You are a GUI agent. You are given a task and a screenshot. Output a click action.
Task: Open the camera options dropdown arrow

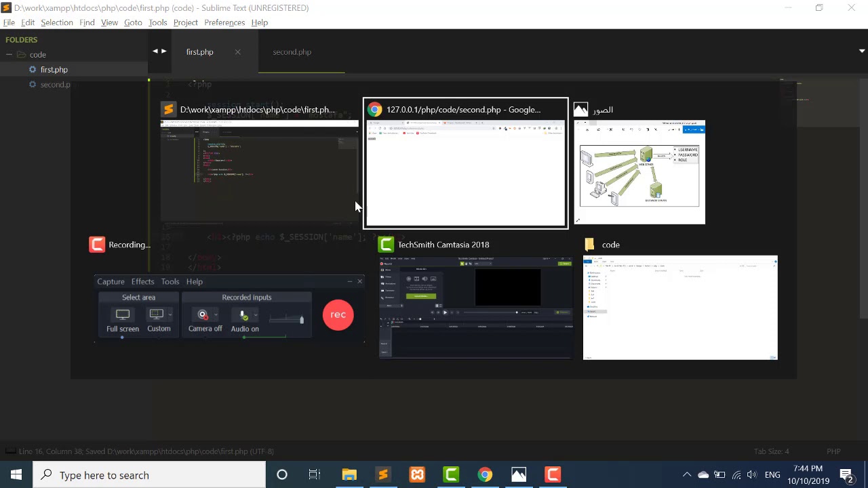(x=216, y=314)
